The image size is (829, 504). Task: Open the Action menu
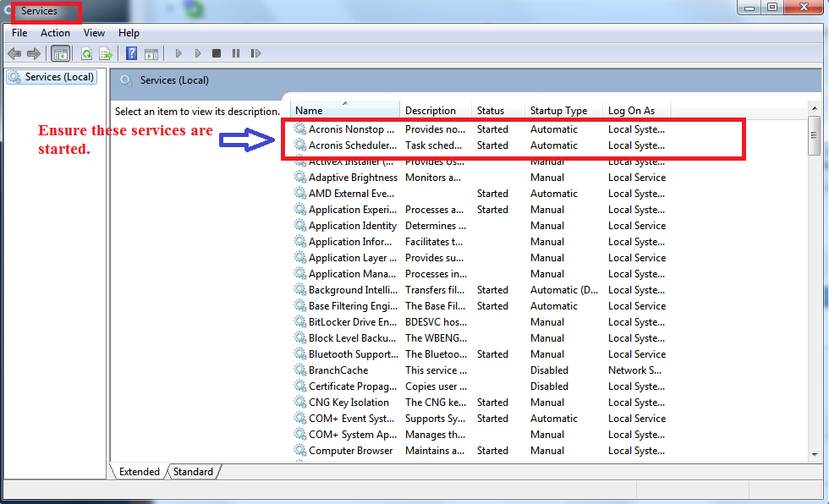pyautogui.click(x=55, y=33)
